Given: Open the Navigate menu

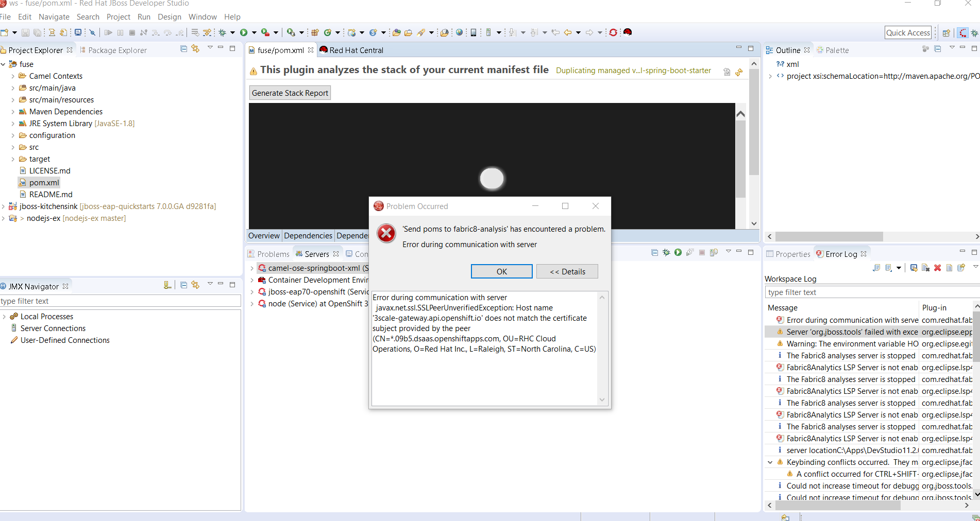Looking at the screenshot, I should pos(54,17).
